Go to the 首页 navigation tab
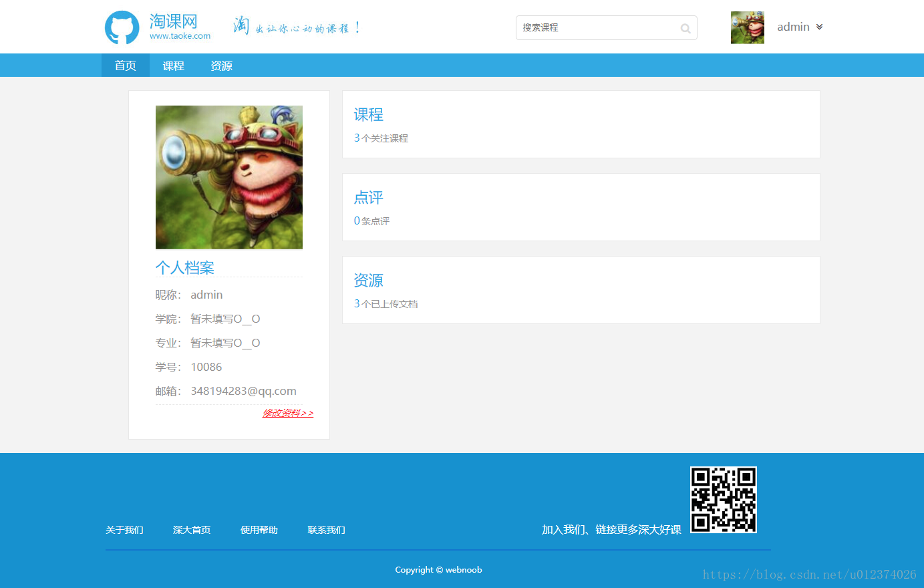 click(x=126, y=65)
